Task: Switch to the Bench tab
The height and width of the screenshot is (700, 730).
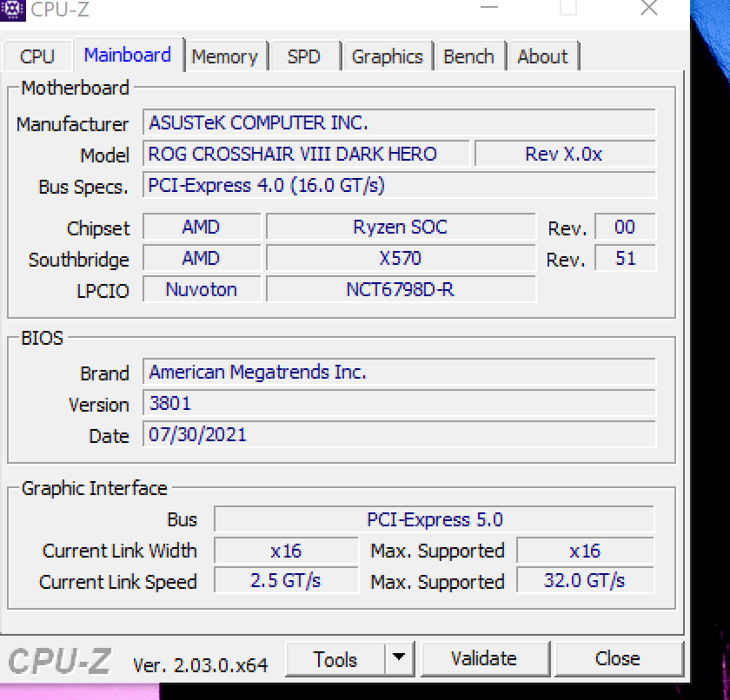Action: coord(468,56)
